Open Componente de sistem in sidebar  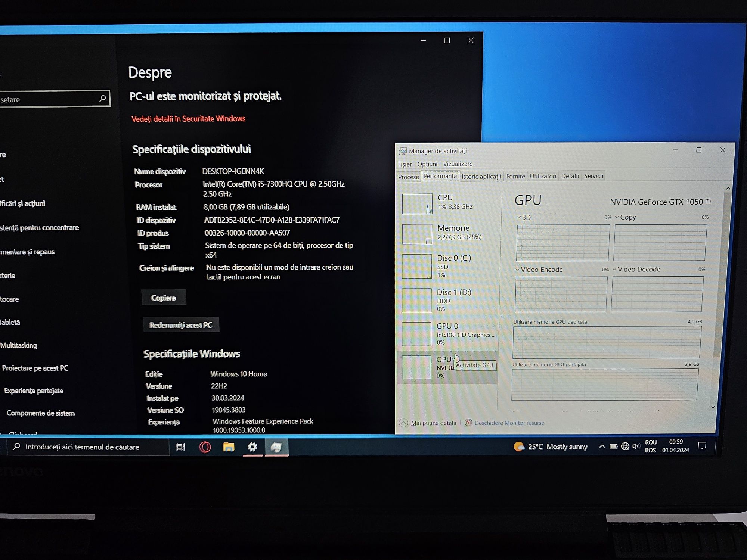tap(40, 413)
